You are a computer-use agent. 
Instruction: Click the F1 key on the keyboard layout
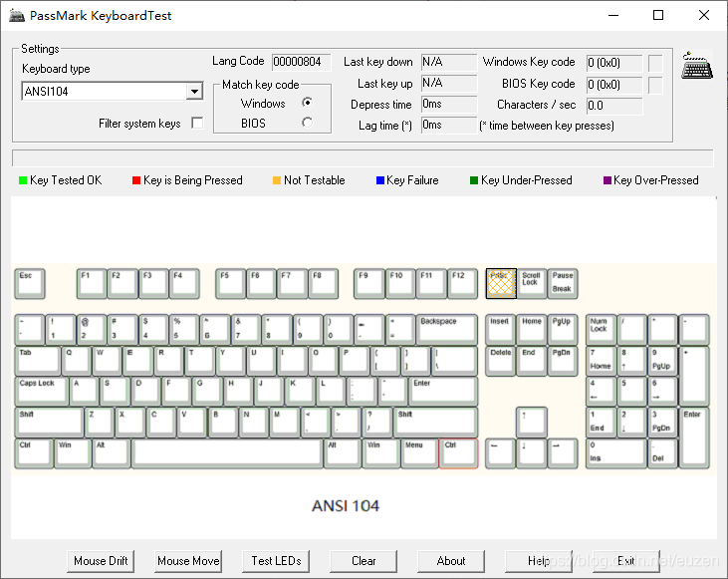[92, 283]
